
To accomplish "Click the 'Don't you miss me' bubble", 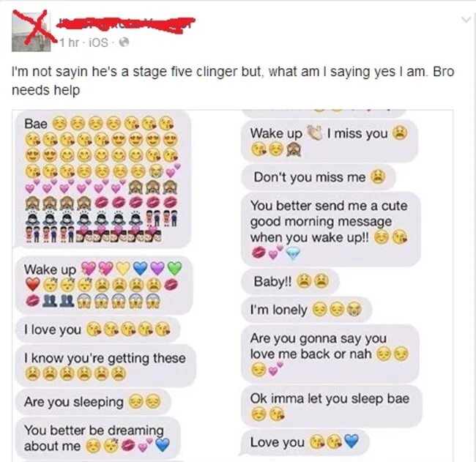I will click(x=319, y=177).
